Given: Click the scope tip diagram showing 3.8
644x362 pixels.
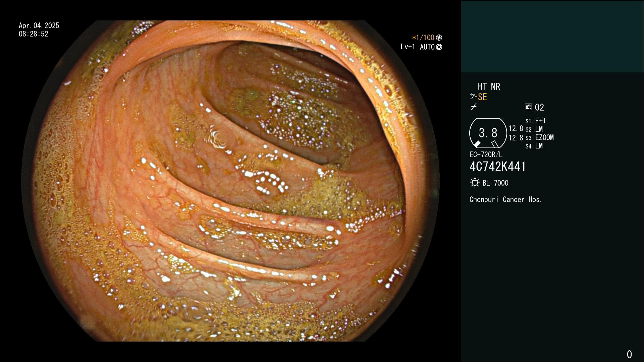Looking at the screenshot, I should pyautogui.click(x=488, y=133).
